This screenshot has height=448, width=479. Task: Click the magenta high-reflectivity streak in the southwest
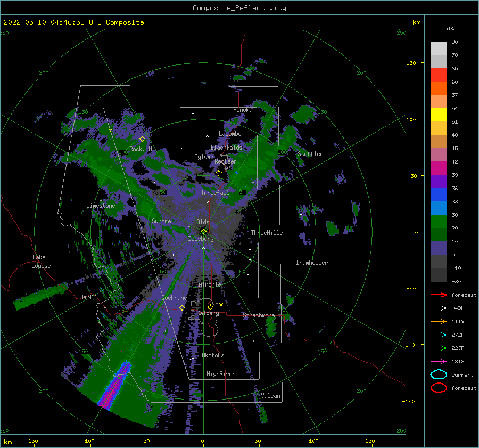[x=114, y=386]
